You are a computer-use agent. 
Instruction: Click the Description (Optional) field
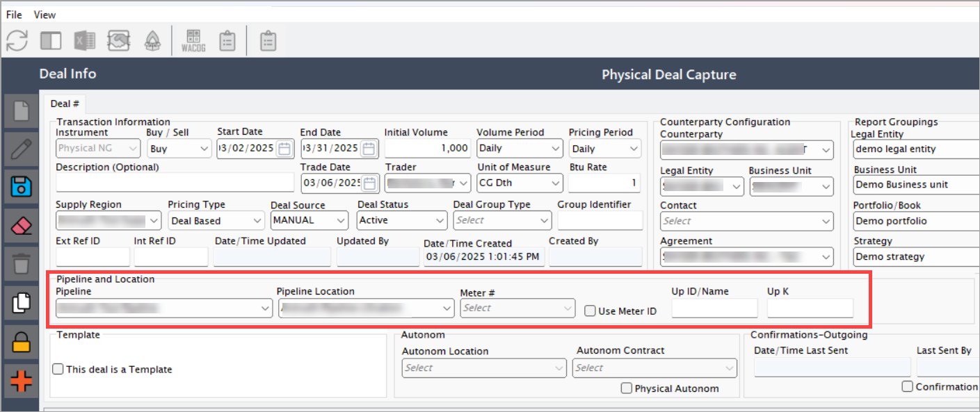tap(175, 183)
